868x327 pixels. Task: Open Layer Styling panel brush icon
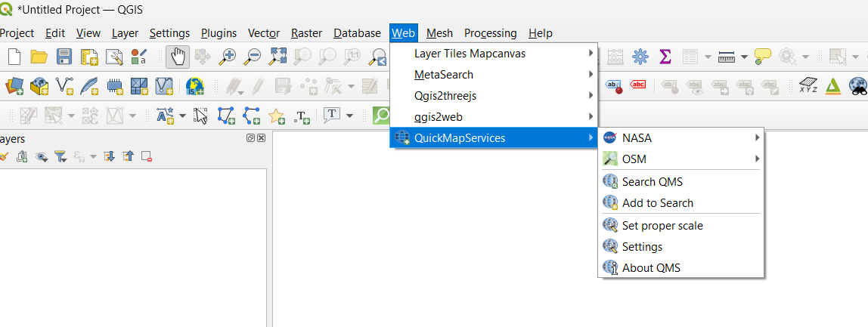click(3, 156)
